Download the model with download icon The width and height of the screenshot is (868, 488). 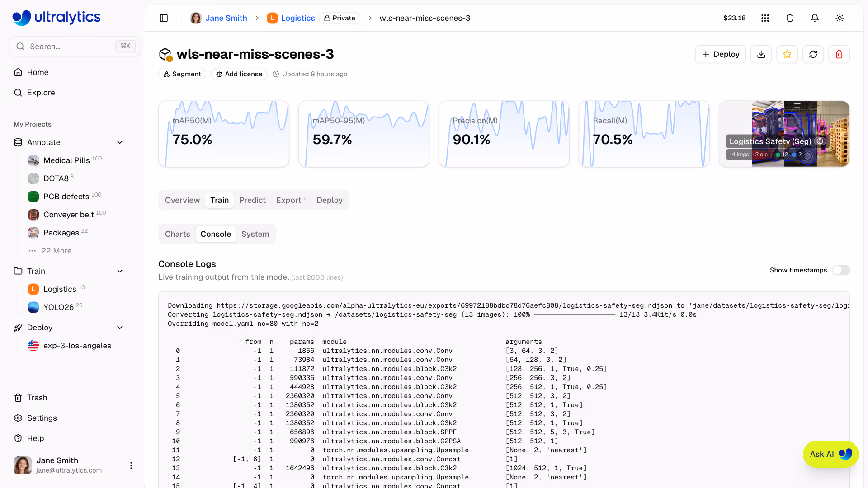(761, 54)
